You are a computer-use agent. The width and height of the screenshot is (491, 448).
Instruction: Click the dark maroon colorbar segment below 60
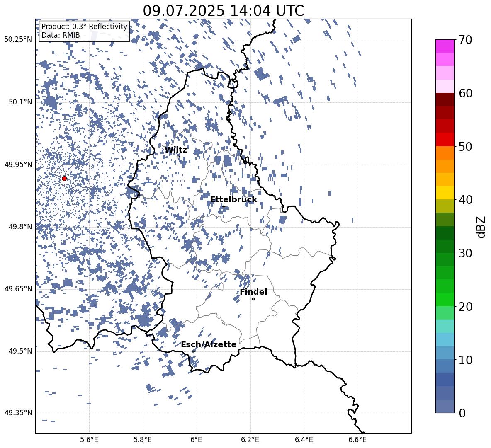click(445, 99)
